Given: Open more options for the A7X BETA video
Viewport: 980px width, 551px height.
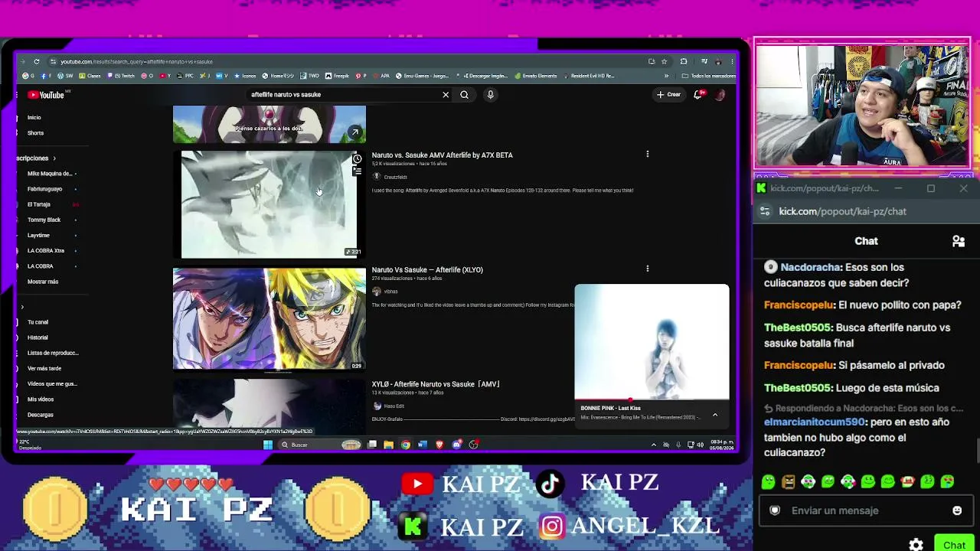Looking at the screenshot, I should pos(648,155).
